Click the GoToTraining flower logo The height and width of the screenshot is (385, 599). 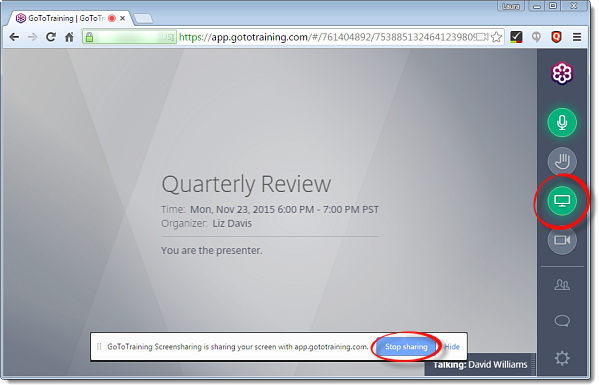pos(562,73)
